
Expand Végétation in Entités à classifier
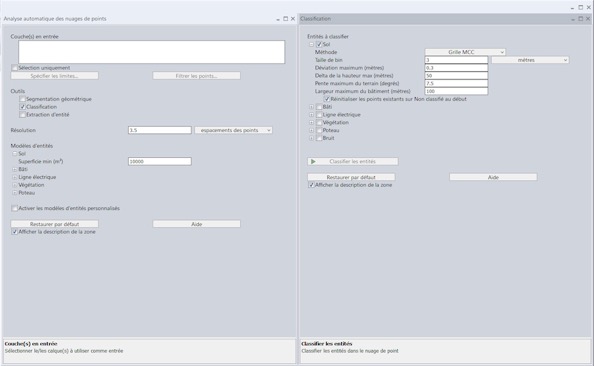tap(311, 122)
